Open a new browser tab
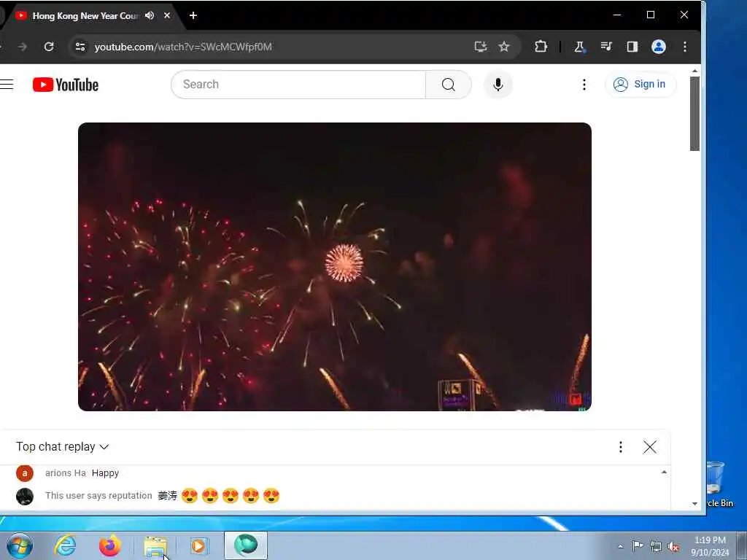The height and width of the screenshot is (560, 747). [193, 15]
